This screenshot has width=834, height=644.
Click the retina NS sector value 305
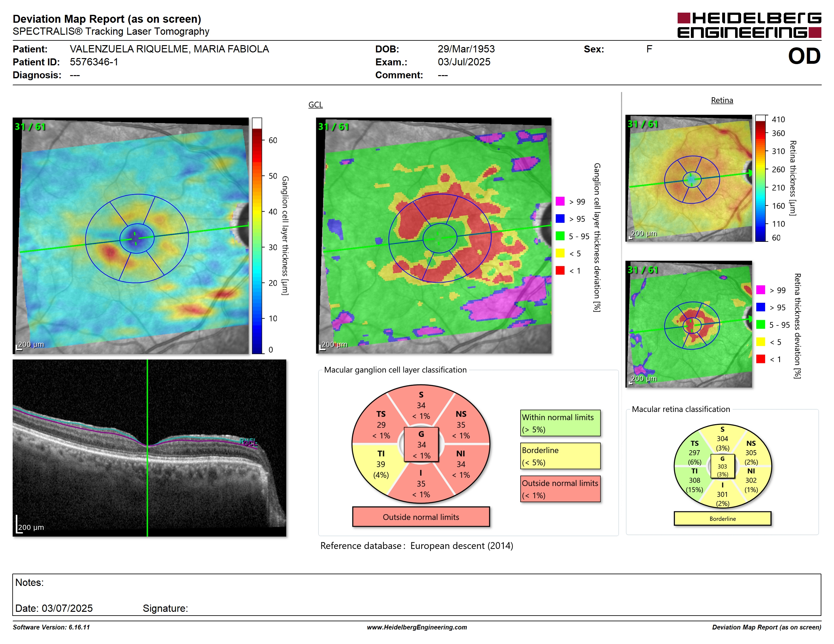click(x=751, y=453)
